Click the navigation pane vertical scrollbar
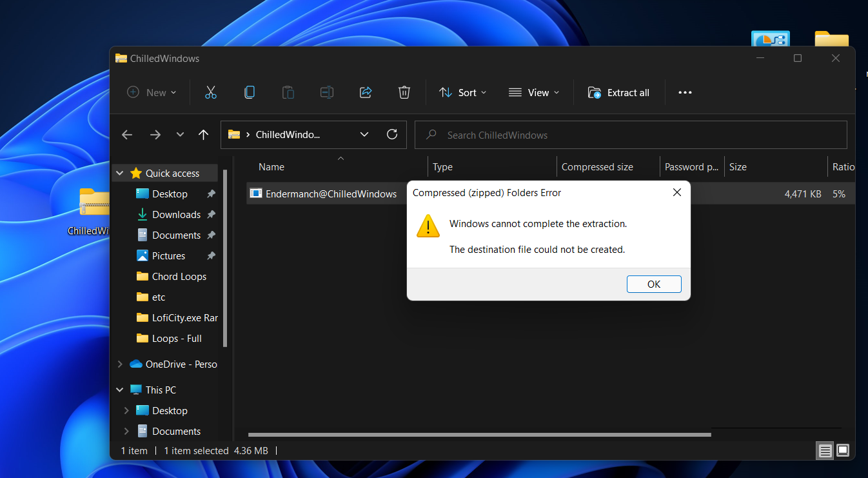 [225, 258]
